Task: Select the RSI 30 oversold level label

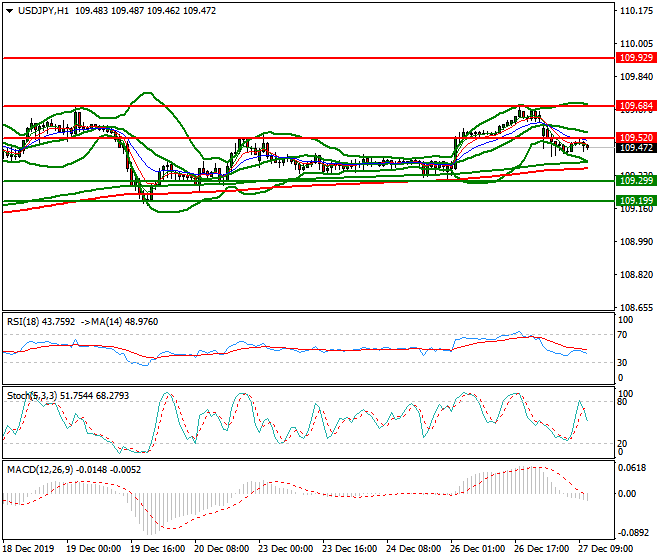Action: (x=623, y=363)
